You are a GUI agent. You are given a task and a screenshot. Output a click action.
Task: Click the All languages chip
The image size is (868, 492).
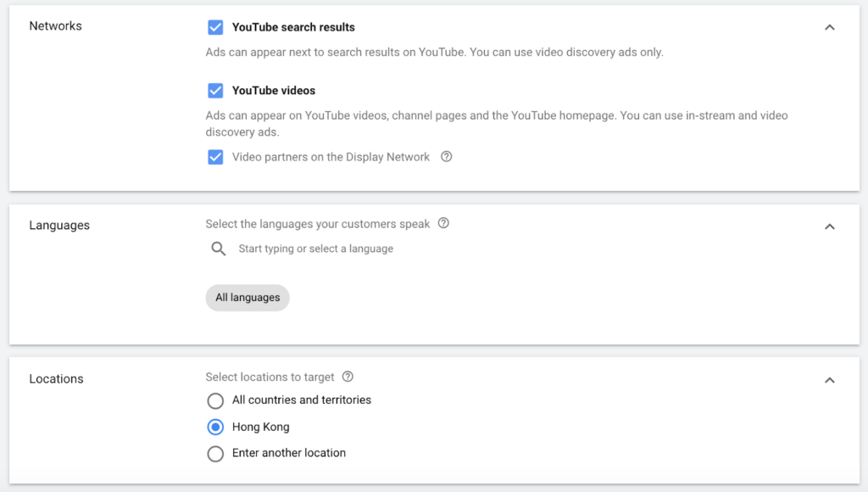pyautogui.click(x=248, y=298)
